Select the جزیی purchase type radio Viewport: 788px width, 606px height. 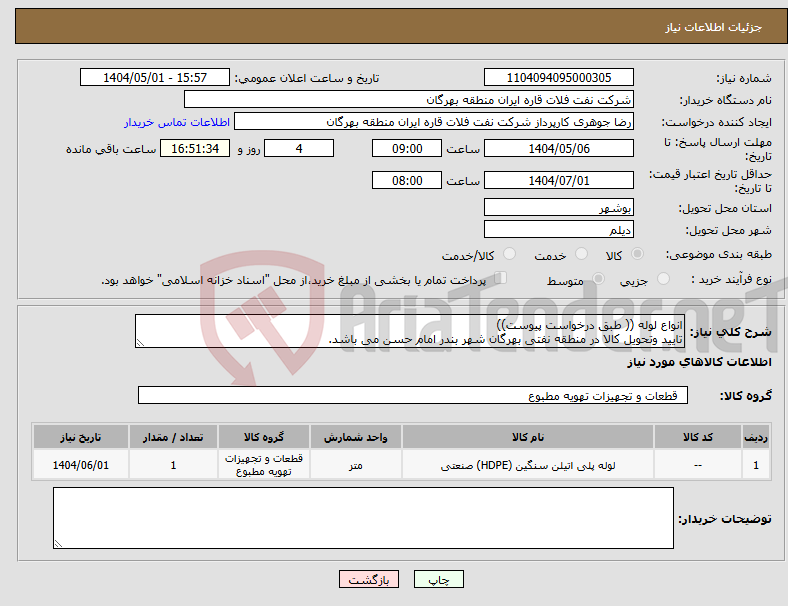point(663,278)
